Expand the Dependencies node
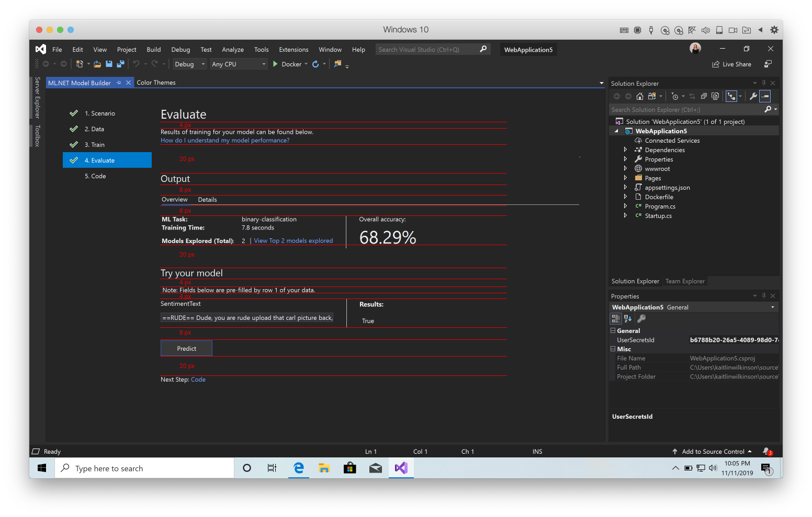The image size is (812, 517). 625,150
